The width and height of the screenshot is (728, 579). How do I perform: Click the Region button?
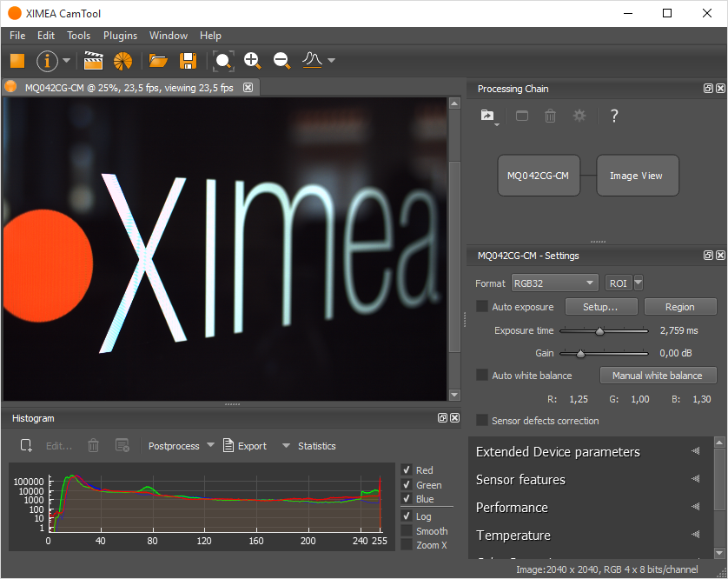(680, 307)
